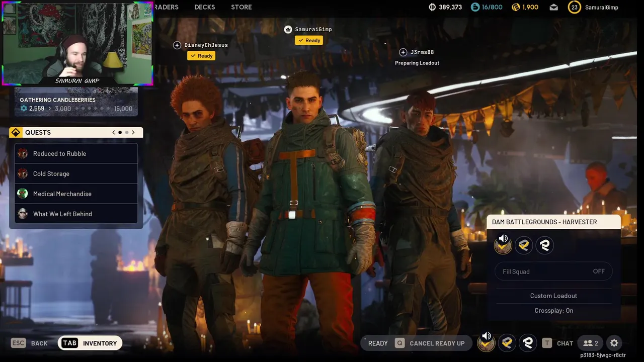The width and height of the screenshot is (644, 362).
Task: Click the Dam Battlegrounds - Harvester header
Action: [553, 222]
